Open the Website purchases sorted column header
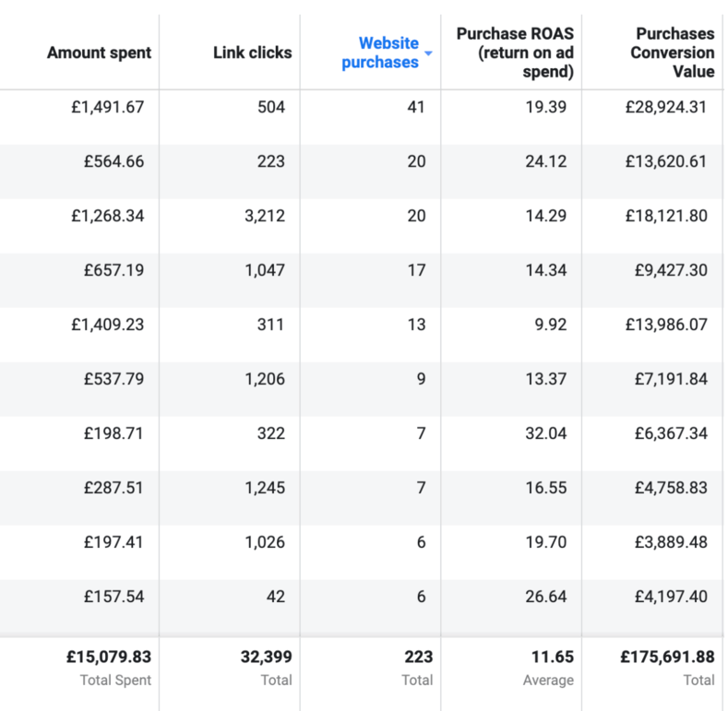Viewport: 728px width, 711px height. (380, 53)
